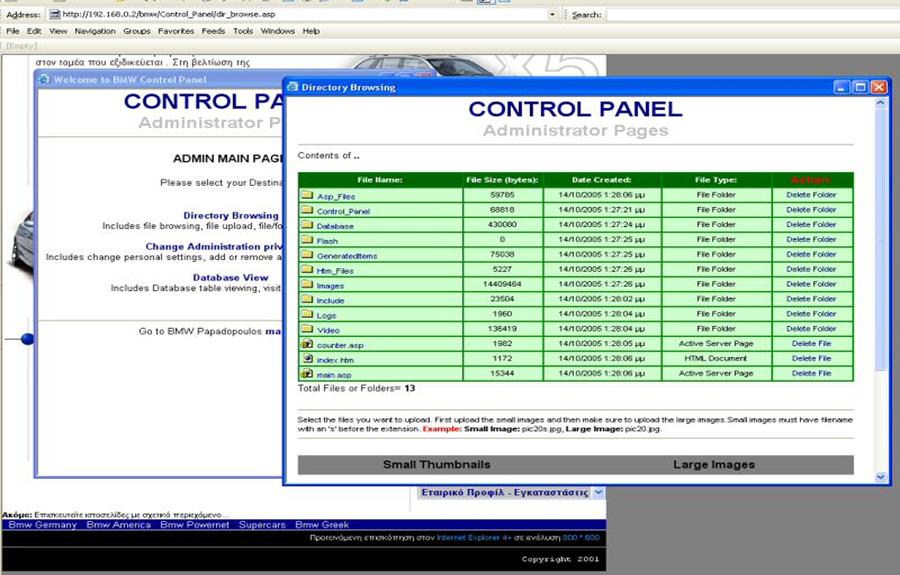Open the Windows menu
This screenshot has width=900, height=575.
click(278, 31)
